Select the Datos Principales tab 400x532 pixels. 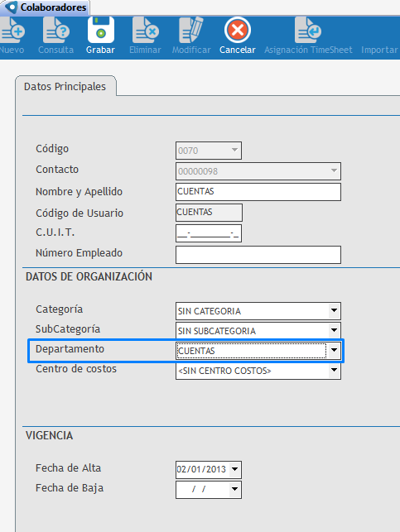(65, 87)
